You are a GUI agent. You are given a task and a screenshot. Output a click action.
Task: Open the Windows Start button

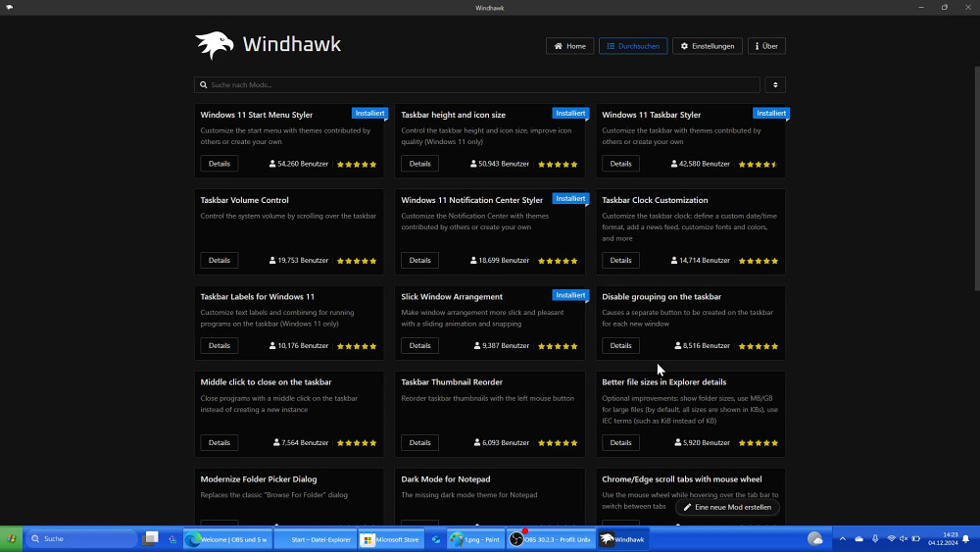11,539
